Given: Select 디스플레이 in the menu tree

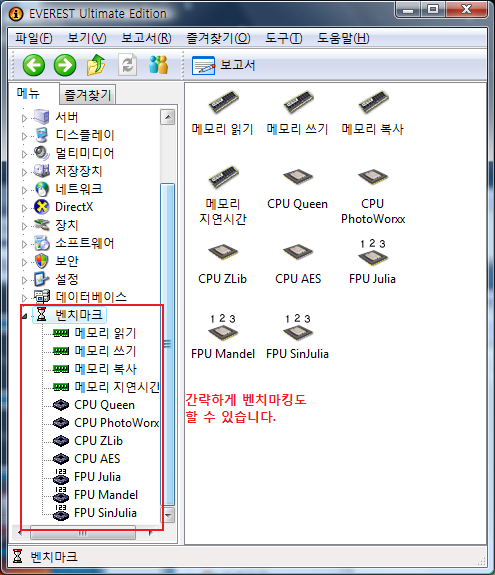Looking at the screenshot, I should (x=85, y=135).
